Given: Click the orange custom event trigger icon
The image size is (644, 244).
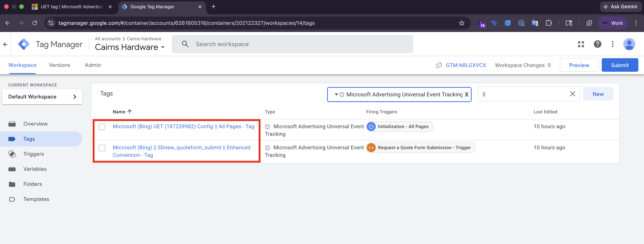Looking at the screenshot, I should pos(371,148).
